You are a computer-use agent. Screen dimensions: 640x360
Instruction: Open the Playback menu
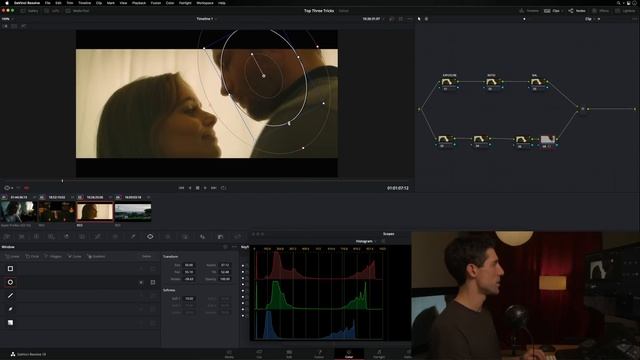click(139, 3)
